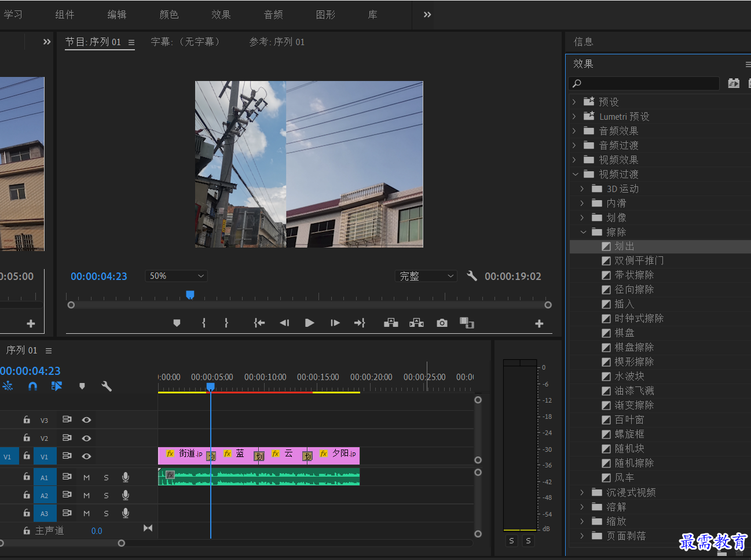The height and width of the screenshot is (560, 751).
Task: Open the 完整 playback resolution dropdown
Action: coord(426,276)
